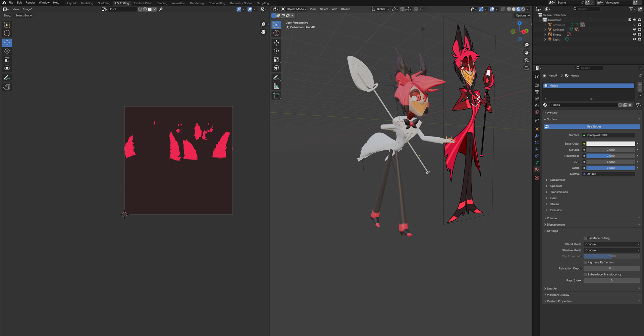
Task: Open the Modifiers properties tab (wrench)
Action: pos(537,136)
